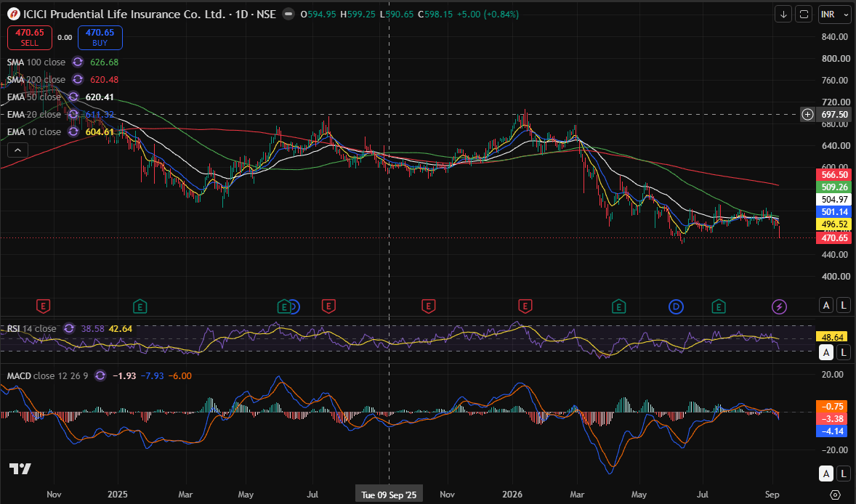The height and width of the screenshot is (504, 856).
Task: Click the purple icon next to EMA 50
Action: (x=73, y=97)
